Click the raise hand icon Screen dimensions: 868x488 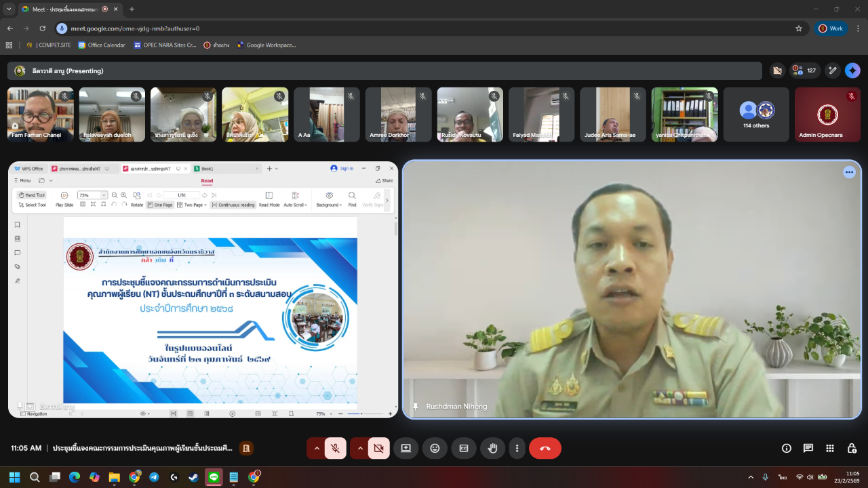pyautogui.click(x=493, y=448)
